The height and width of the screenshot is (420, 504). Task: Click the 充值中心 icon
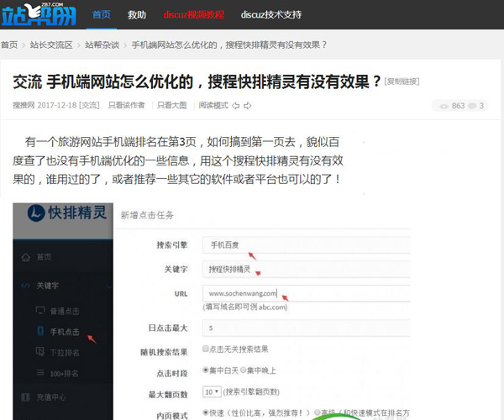25,397
